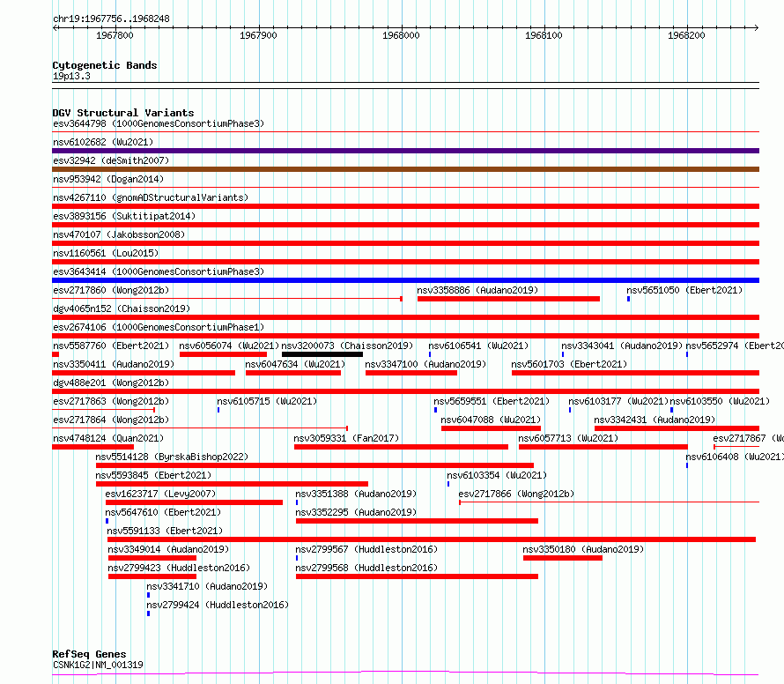This screenshot has width=784, height=684.
Task: Select nsv3351388 (Audano2019) blue marker
Action: click(297, 502)
